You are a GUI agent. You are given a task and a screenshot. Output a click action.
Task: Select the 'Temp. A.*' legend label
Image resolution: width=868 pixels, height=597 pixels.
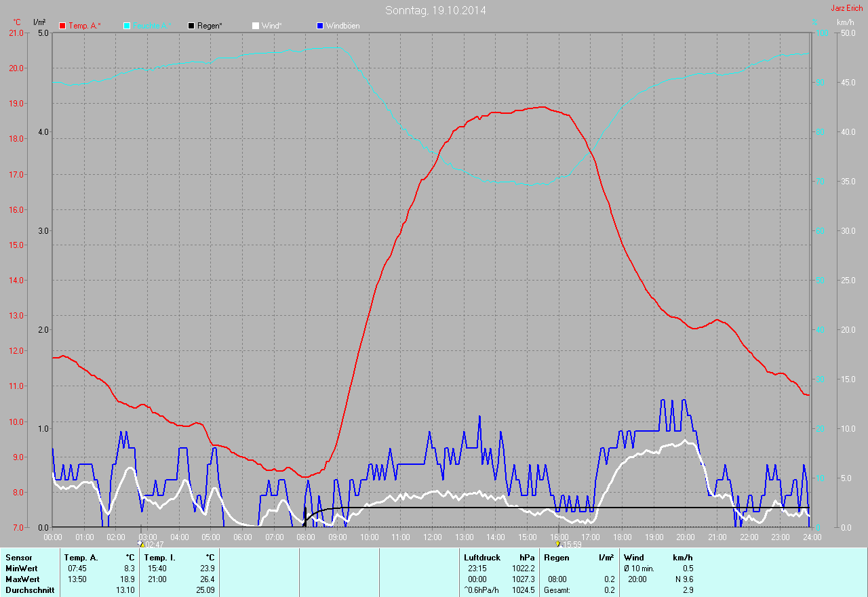point(85,26)
